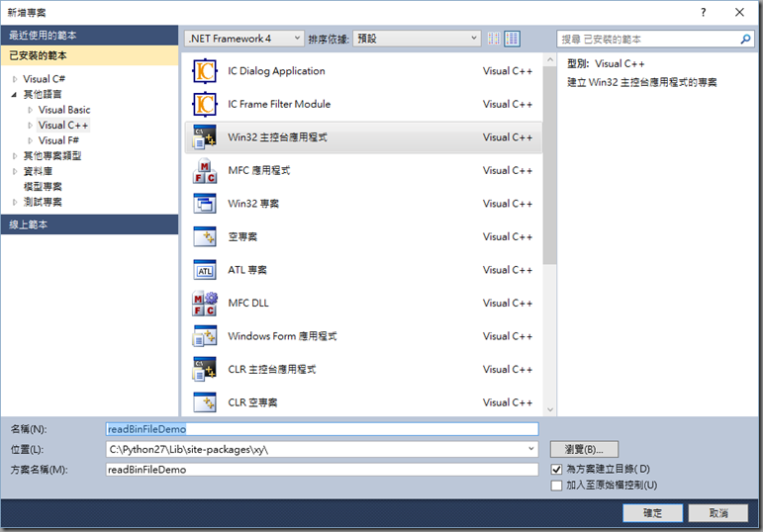763x532 pixels.
Task: Expand the Visual C++ tree node
Action: click(x=30, y=126)
